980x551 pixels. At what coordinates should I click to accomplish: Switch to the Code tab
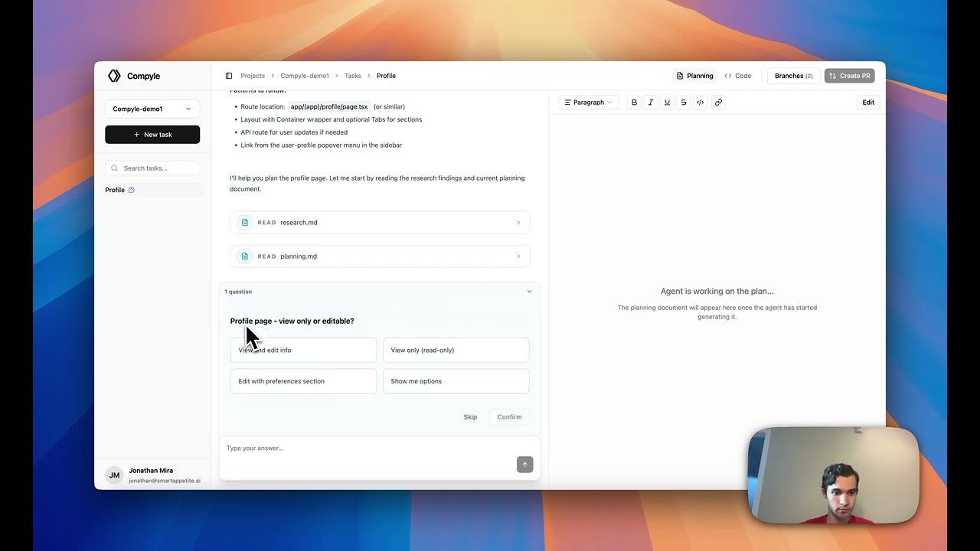tap(738, 76)
